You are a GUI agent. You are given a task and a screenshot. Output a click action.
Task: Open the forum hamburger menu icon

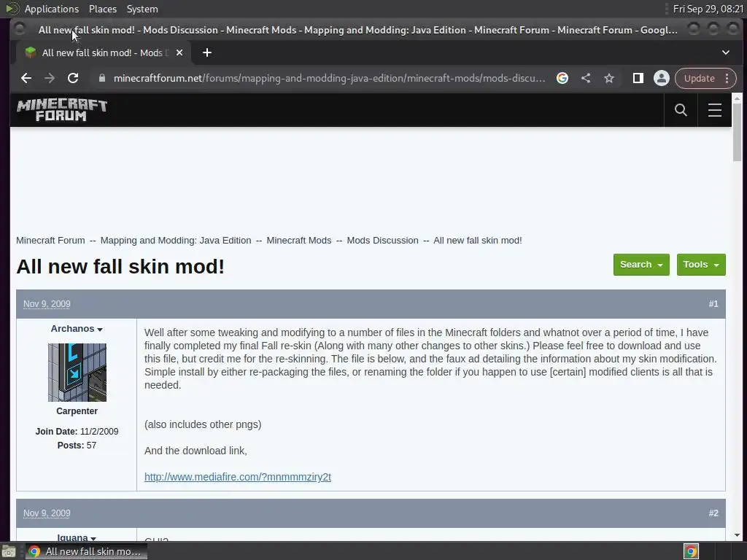(715, 110)
